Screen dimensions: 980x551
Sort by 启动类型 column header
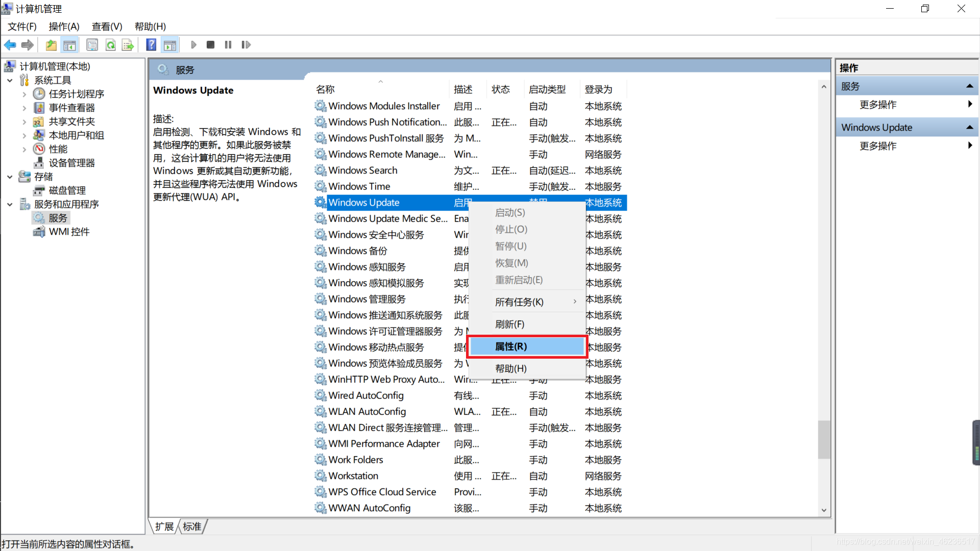click(552, 89)
